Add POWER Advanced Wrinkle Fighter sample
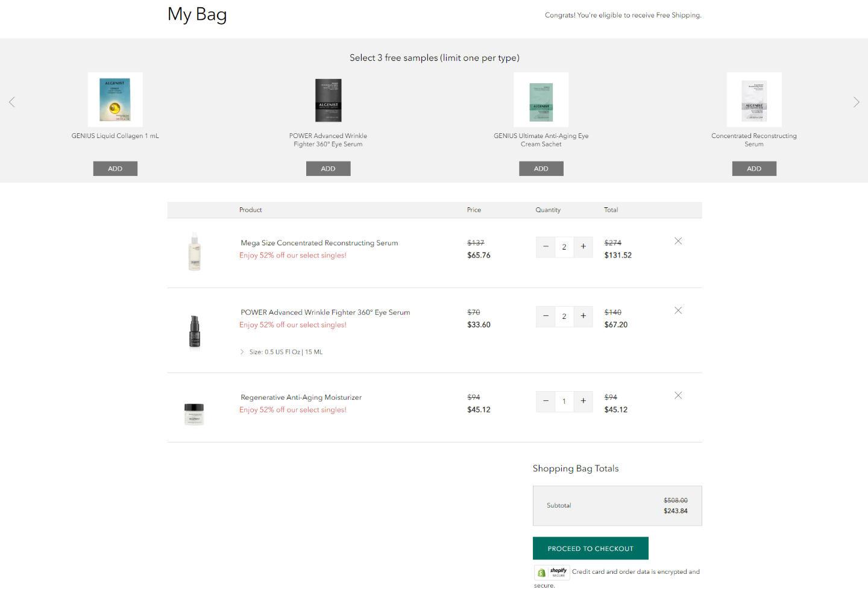The height and width of the screenshot is (604, 868). pos(328,169)
